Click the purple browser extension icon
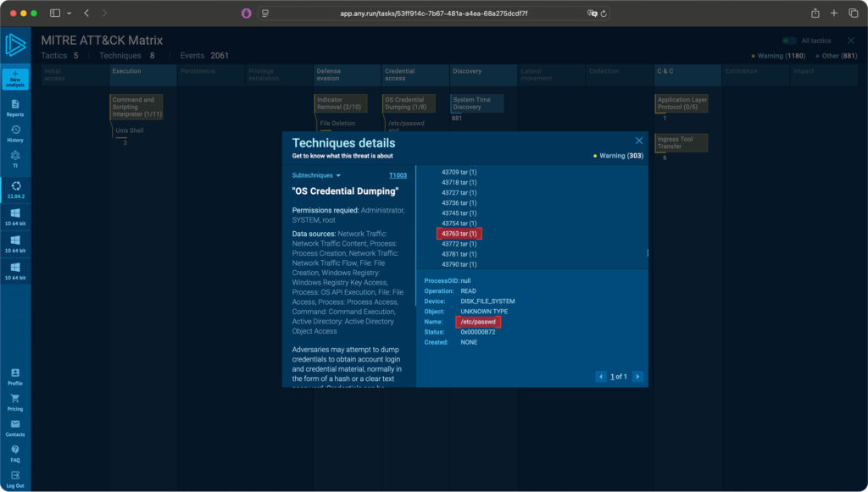The height and width of the screenshot is (492, 868). [x=247, y=14]
